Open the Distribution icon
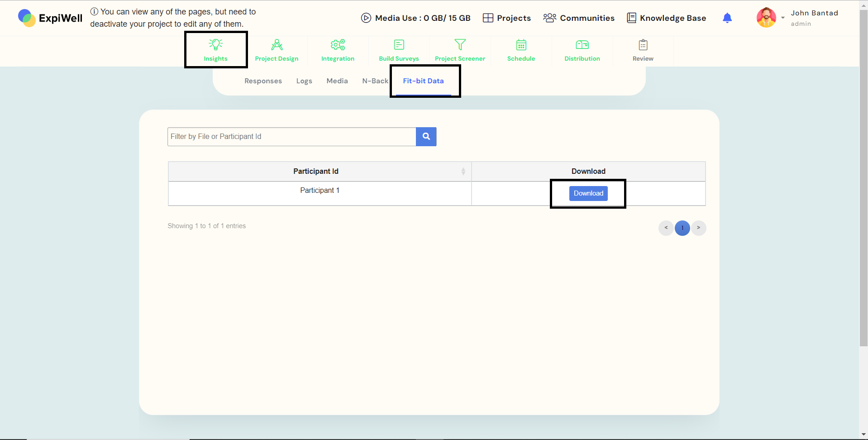Viewport: 868px width, 440px height. (x=582, y=45)
